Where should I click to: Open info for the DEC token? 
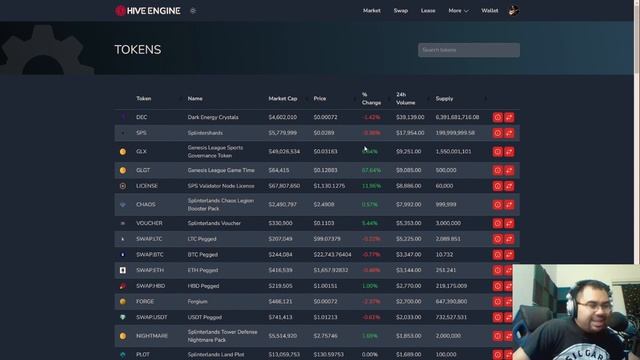tap(498, 118)
